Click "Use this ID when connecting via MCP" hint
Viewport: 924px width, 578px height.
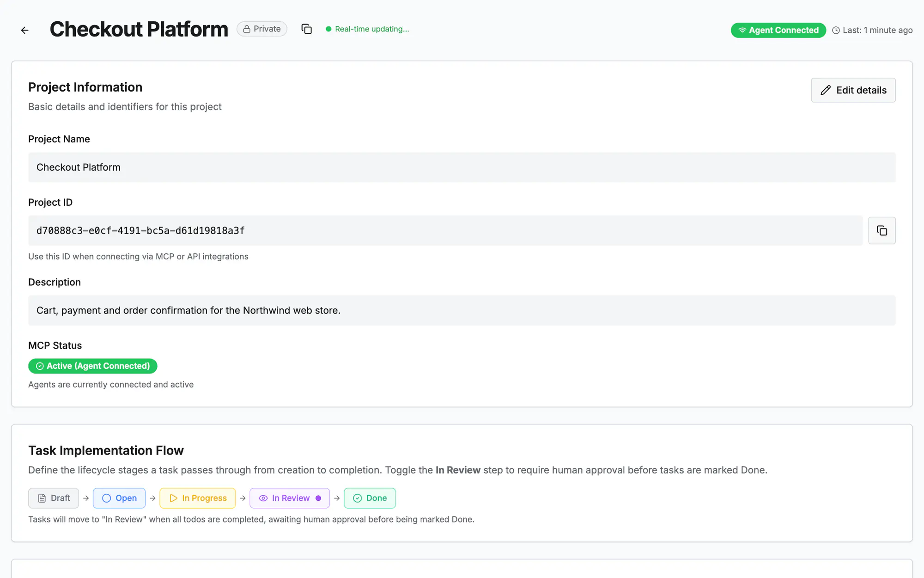[x=138, y=257]
